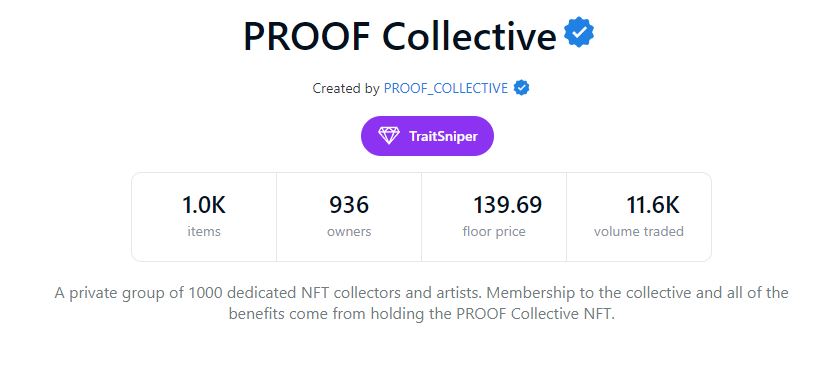
Task: Select the PROOF Collective title heading
Action: (400, 36)
